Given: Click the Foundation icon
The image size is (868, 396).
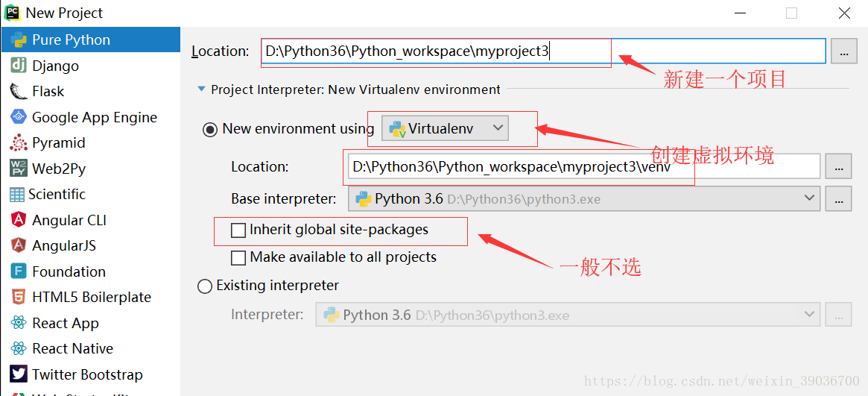Looking at the screenshot, I should pos(19,271).
